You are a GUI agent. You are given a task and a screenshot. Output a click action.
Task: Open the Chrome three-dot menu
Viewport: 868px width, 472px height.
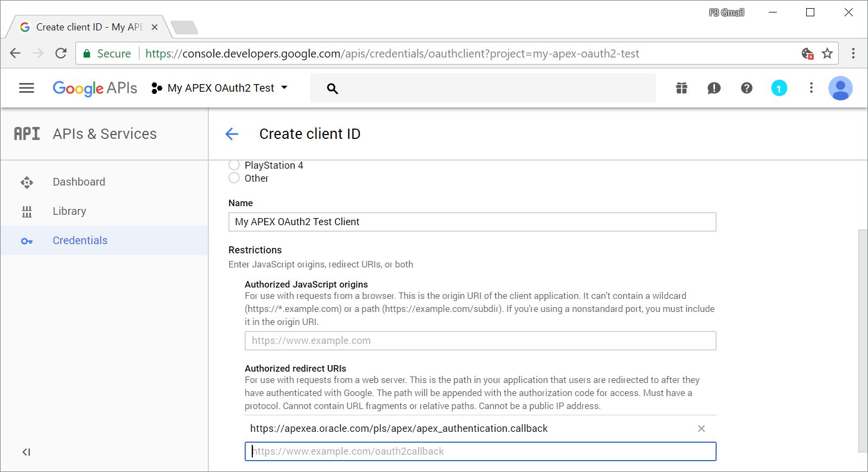point(853,53)
